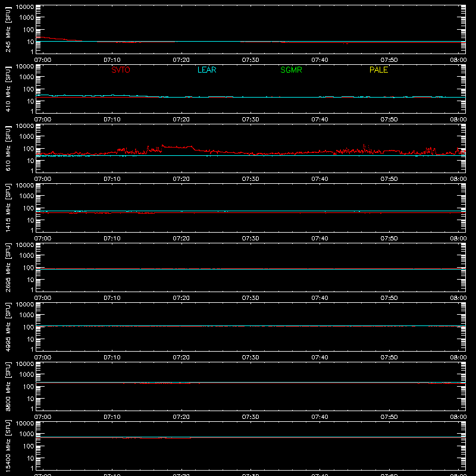Select the 410 MHz [SFU] axis title
Viewport: 476px width, 476px height.
[x=8, y=89]
